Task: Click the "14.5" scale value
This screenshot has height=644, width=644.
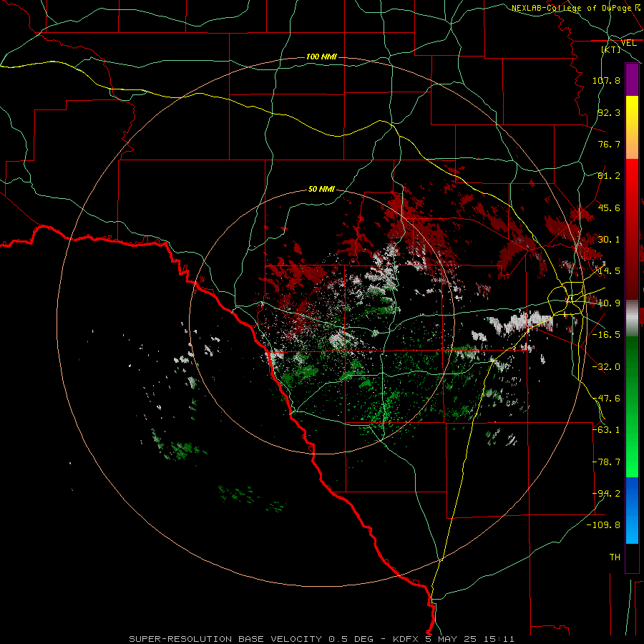Action: coord(609,271)
